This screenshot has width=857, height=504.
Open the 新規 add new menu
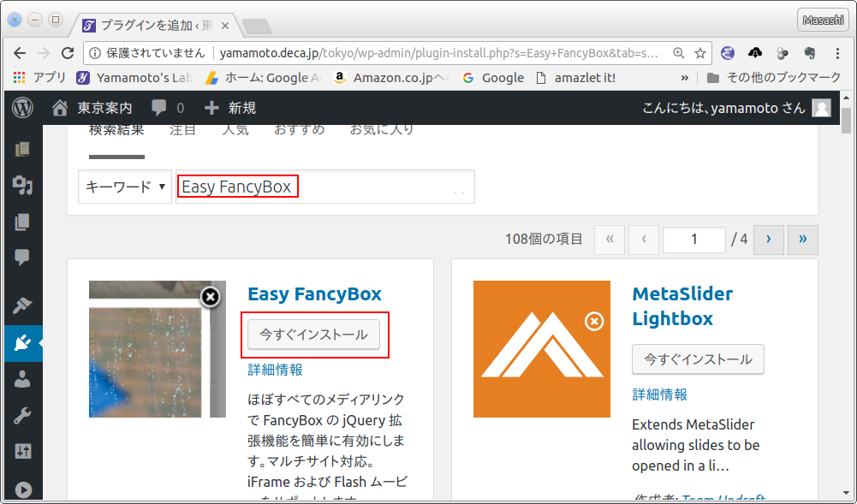coord(229,108)
